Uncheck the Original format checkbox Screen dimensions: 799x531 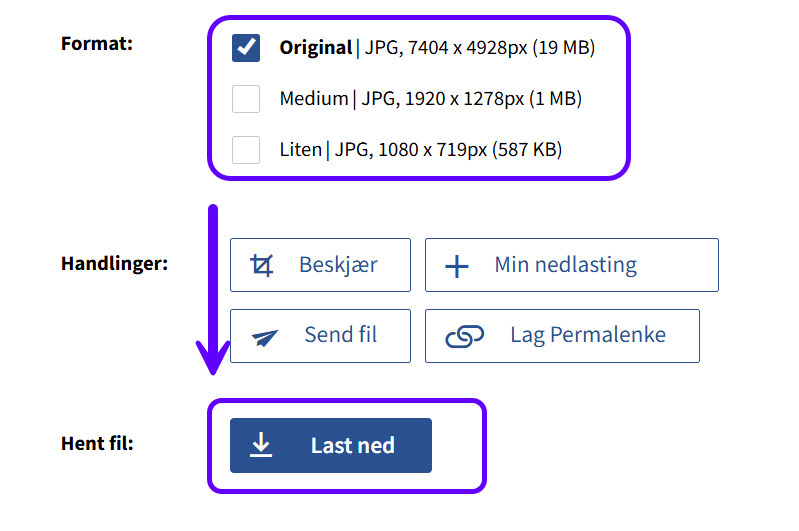point(246,47)
